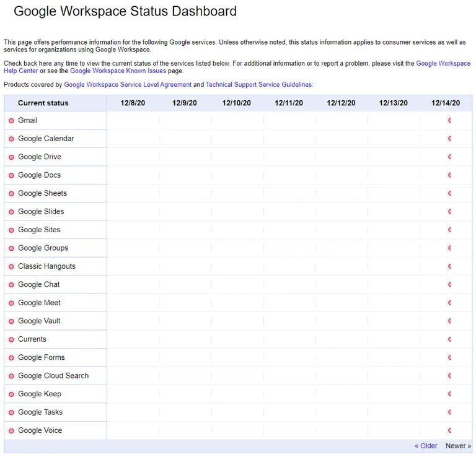476x457 pixels.
Task: Click the red status icon beside Google Vault
Action: [11, 321]
